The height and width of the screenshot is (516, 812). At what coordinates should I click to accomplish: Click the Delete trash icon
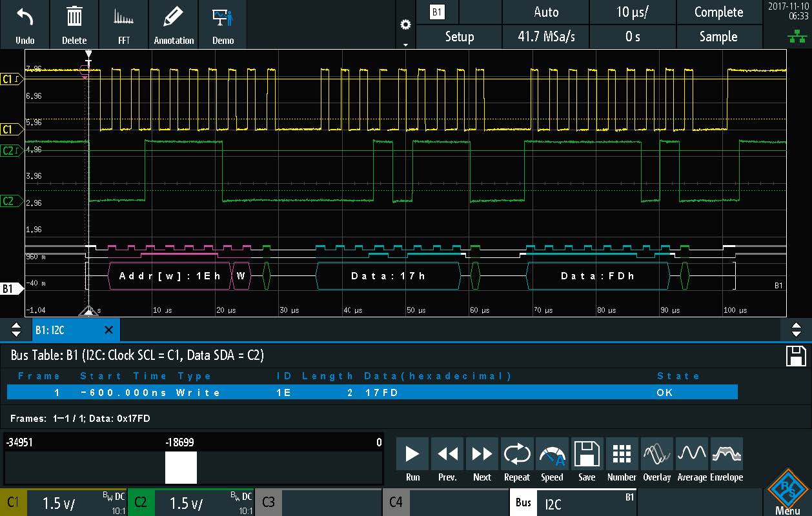pos(74,24)
